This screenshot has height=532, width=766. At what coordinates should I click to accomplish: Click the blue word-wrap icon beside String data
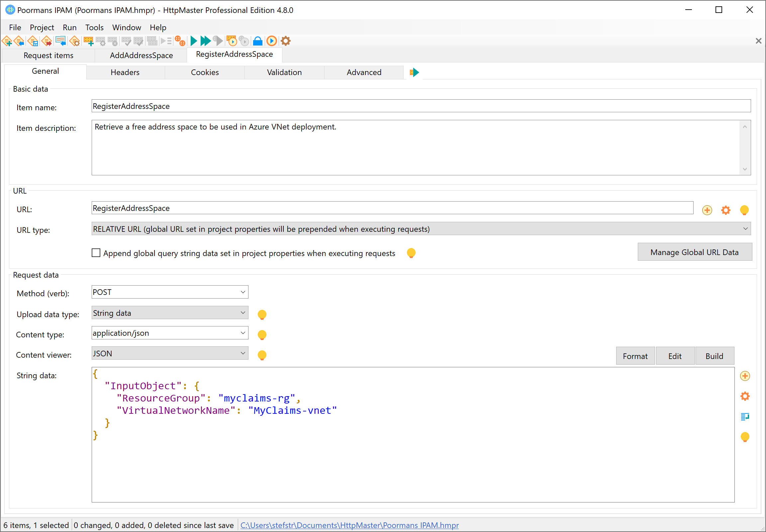[x=745, y=417]
